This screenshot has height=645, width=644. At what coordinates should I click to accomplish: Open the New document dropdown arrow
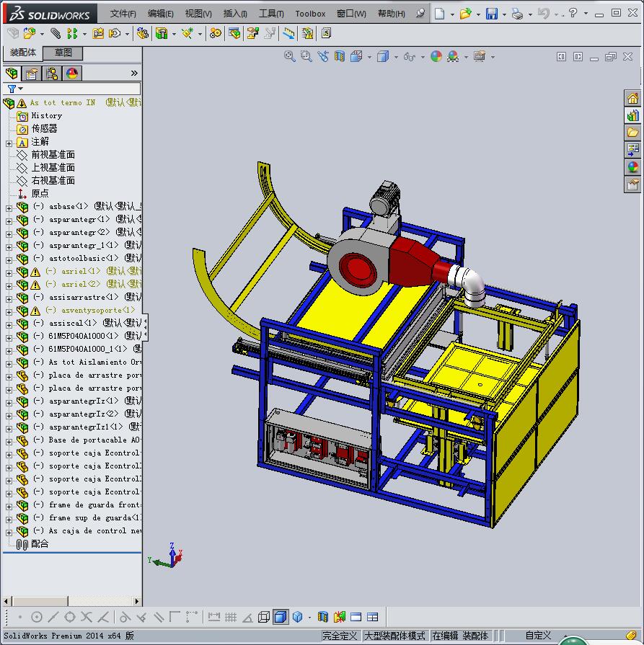(x=452, y=14)
